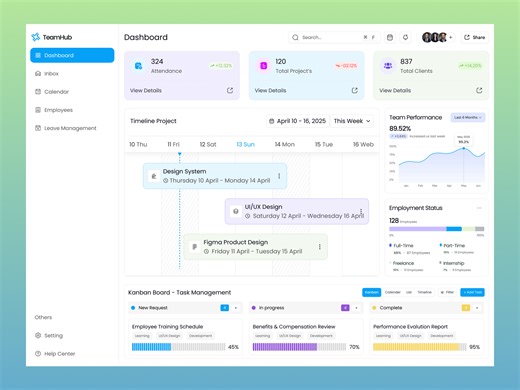Select 16 Wed in the timeline
The height and width of the screenshot is (390, 520).
363,144
